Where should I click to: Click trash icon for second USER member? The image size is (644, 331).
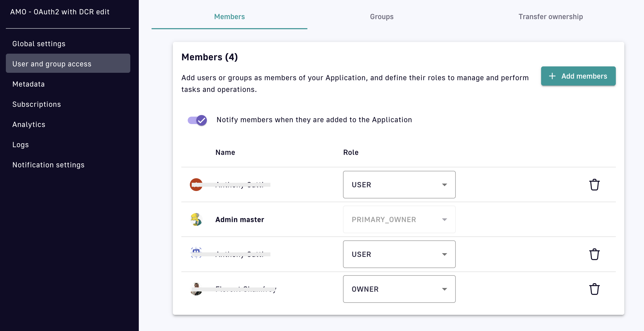594,254
